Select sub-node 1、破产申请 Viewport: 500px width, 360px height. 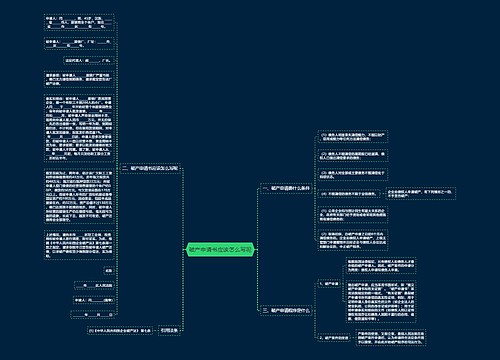click(x=329, y=284)
